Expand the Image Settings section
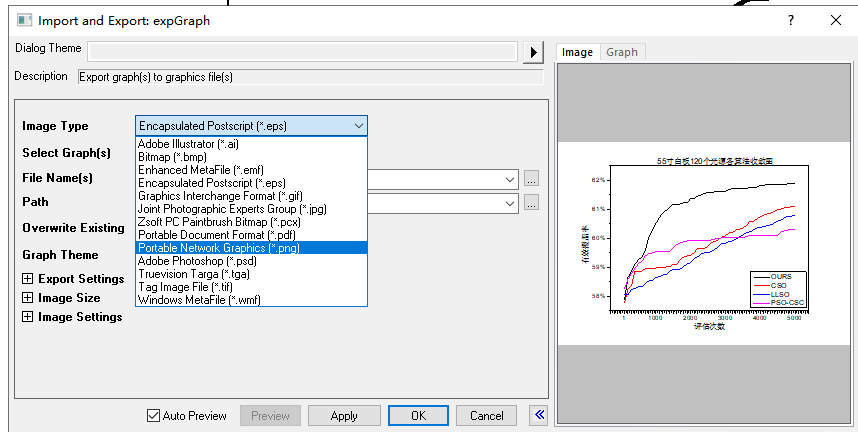 (28, 317)
